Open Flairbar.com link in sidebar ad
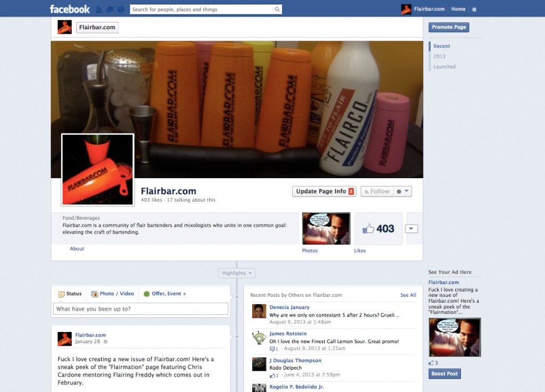The width and height of the screenshot is (545, 392). pyautogui.click(x=443, y=282)
